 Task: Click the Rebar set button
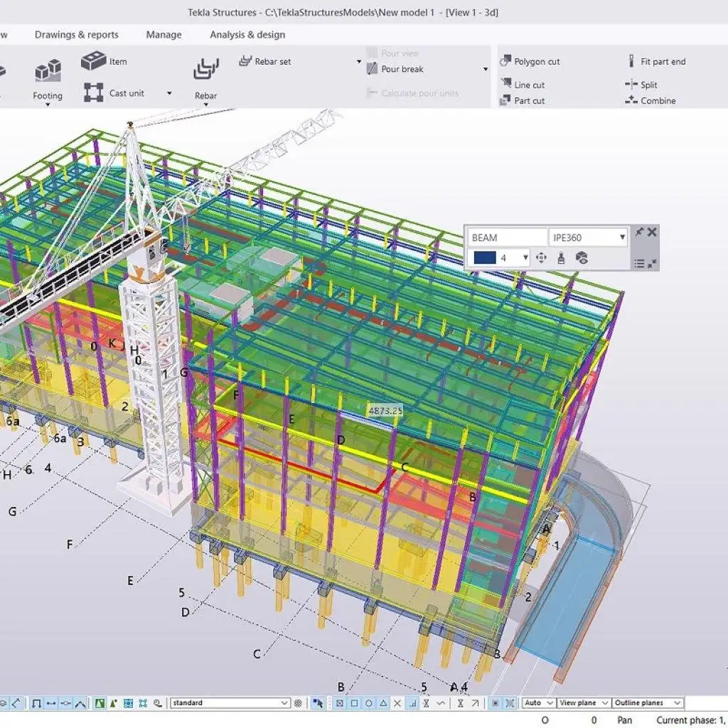coord(265,61)
